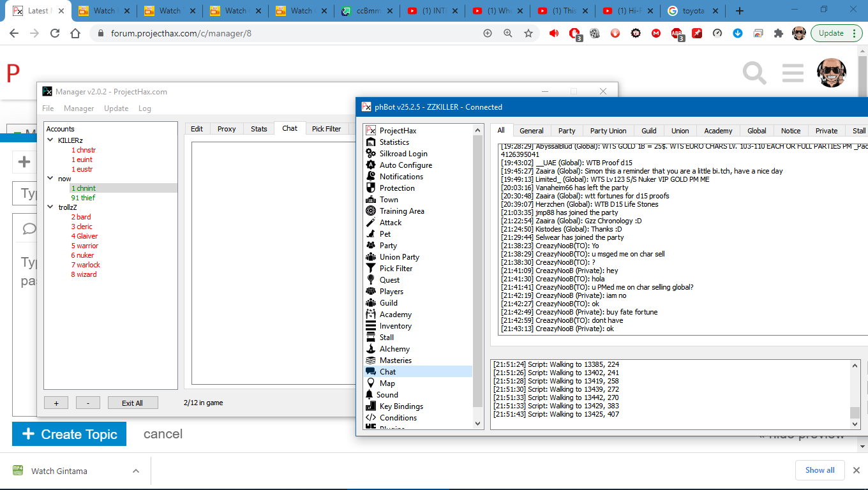This screenshot has height=490, width=868.
Task: Collapse the now account group
Action: (50, 179)
